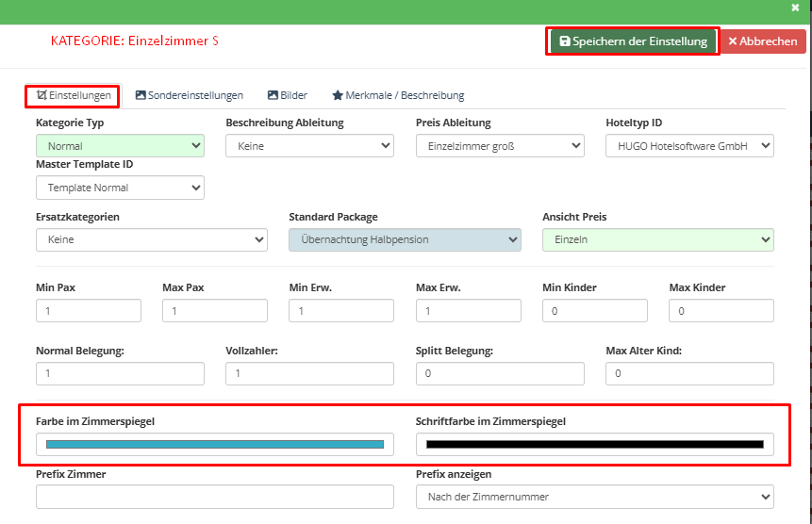Click the picture icon next to Bilder
Image resolution: width=812 pixels, height=524 pixels.
273,95
